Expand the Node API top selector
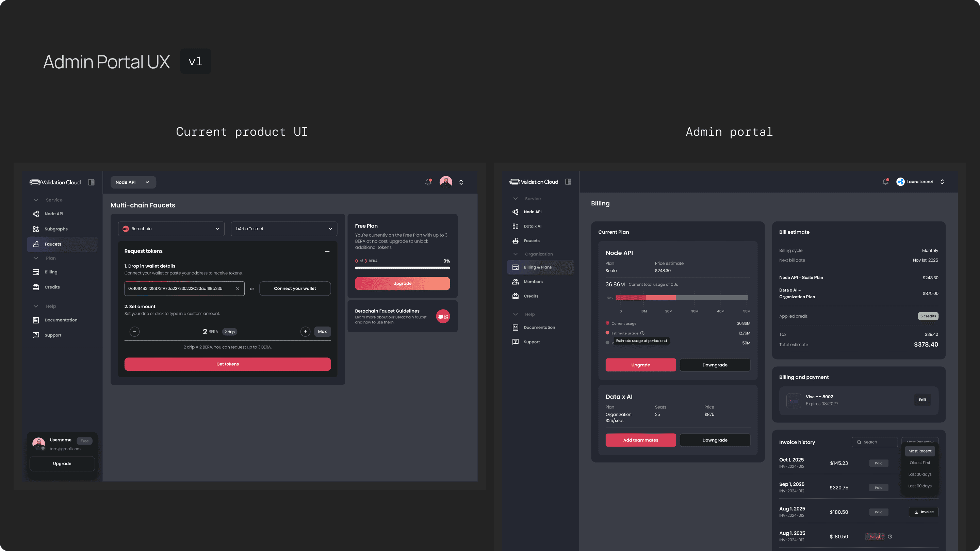The height and width of the screenshot is (551, 980). click(133, 182)
